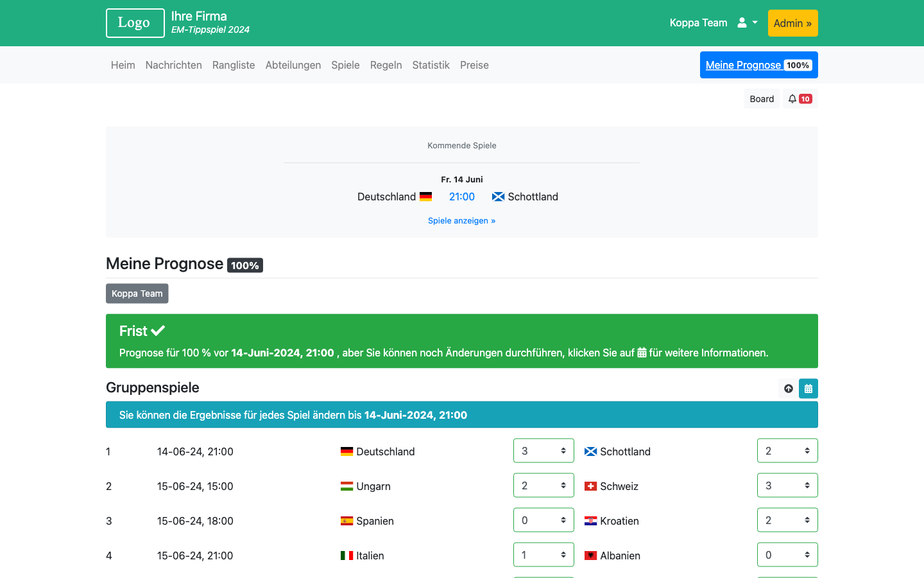Screen dimensions: 924x578
Task: Open the Rangliste menu item
Action: click(x=234, y=65)
